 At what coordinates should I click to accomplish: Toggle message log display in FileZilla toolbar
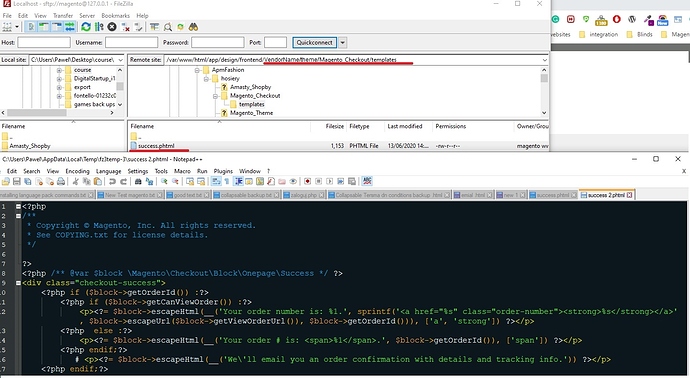31,27
